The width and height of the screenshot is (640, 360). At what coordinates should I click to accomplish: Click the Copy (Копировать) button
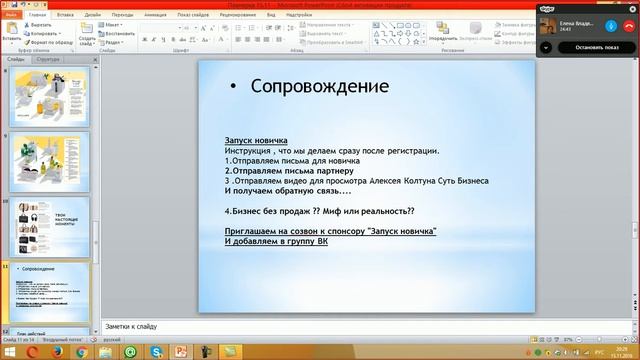click(42, 33)
